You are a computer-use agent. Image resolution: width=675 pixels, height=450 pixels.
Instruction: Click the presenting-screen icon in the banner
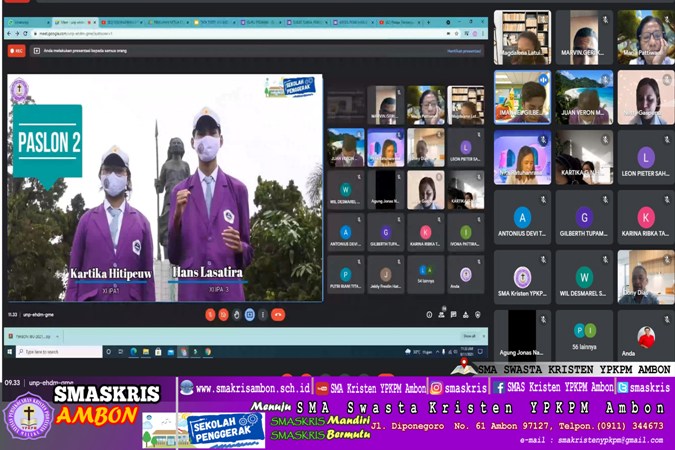pyautogui.click(x=37, y=51)
